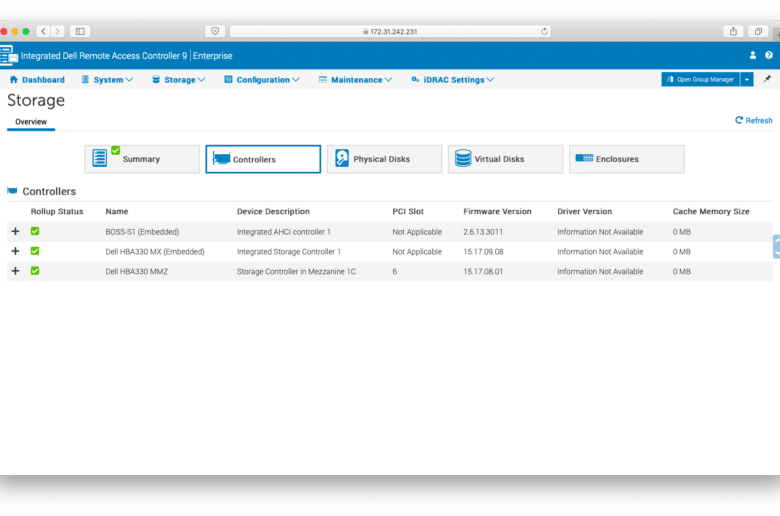
Task: Click the Rollup Status column header
Action: (57, 211)
